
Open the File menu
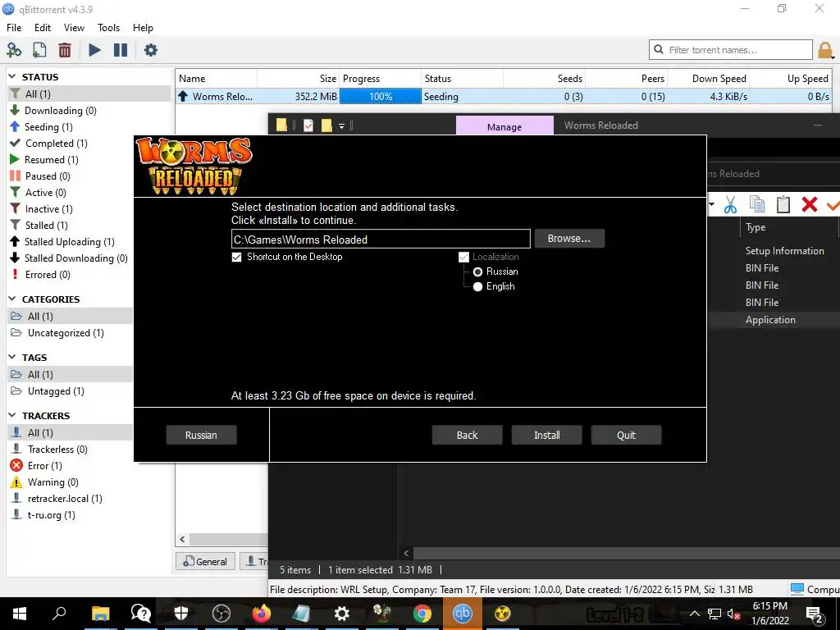click(14, 28)
